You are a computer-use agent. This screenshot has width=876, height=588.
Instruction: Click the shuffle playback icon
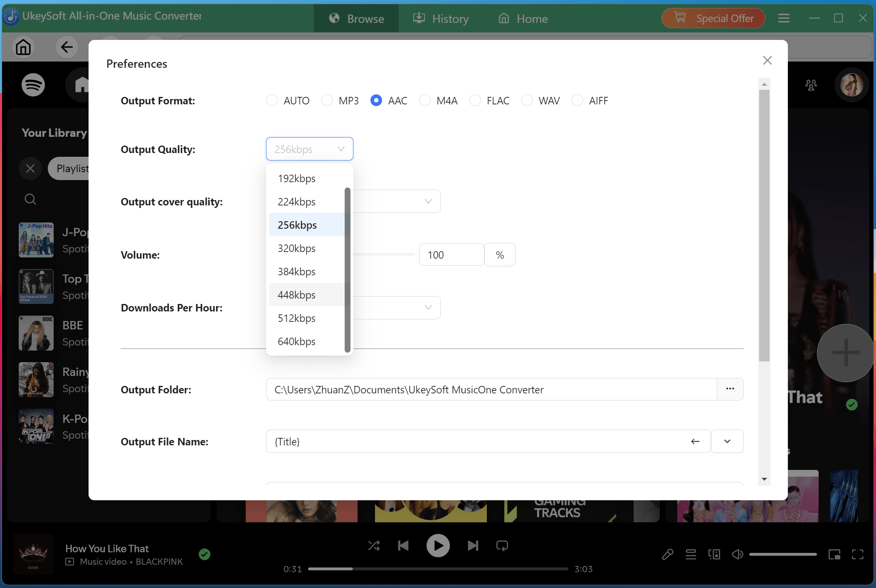pos(374,545)
